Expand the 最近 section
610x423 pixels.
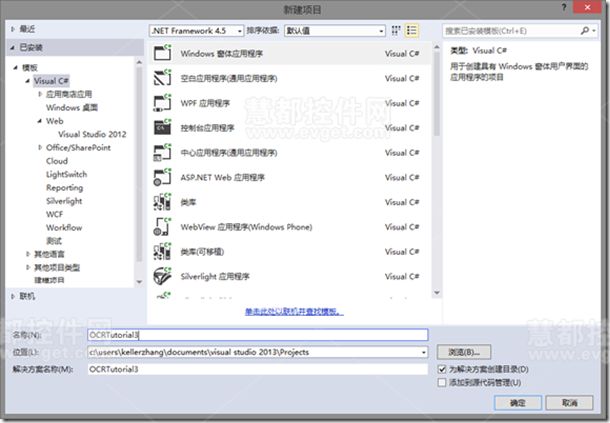tap(12, 29)
